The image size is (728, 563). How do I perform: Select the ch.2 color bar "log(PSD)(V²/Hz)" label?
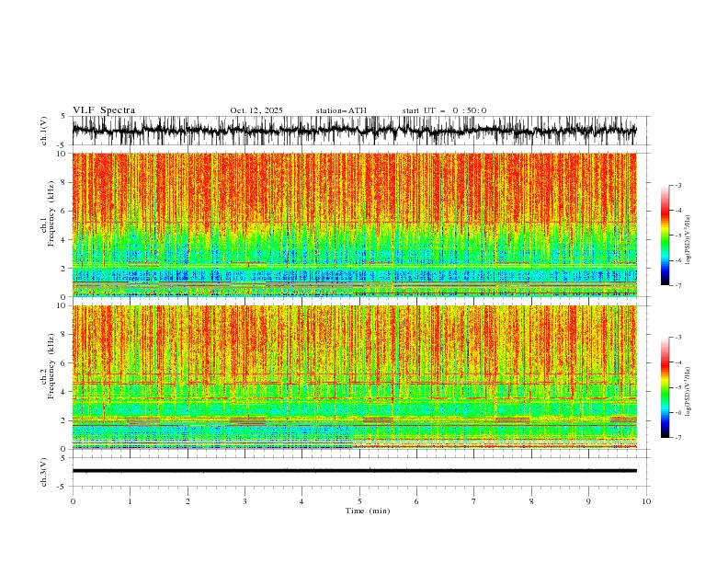(x=688, y=392)
